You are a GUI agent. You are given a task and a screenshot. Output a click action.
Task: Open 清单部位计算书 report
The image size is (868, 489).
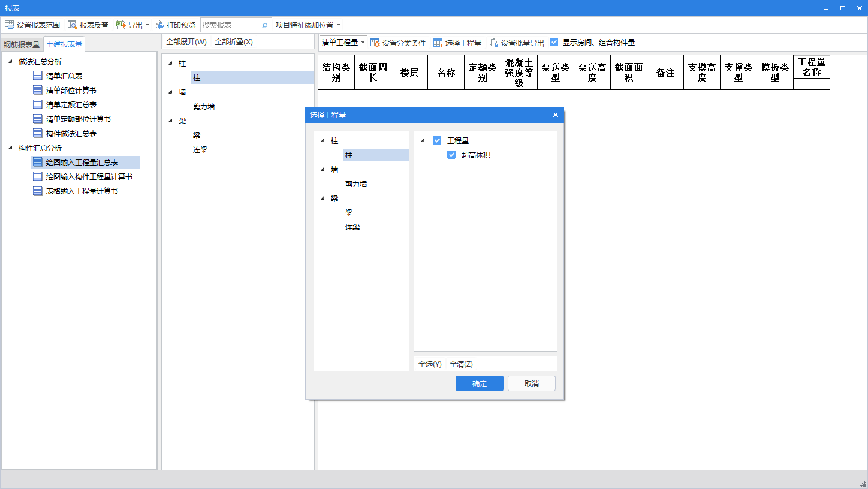pos(71,90)
